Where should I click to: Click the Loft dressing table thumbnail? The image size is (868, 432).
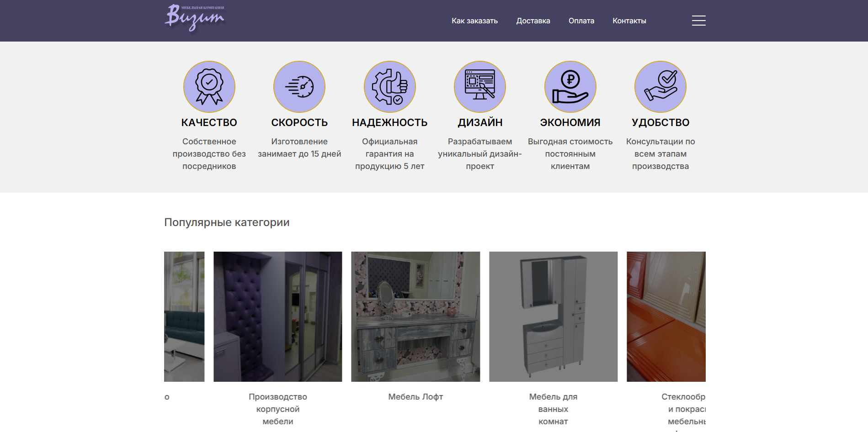pyautogui.click(x=415, y=316)
